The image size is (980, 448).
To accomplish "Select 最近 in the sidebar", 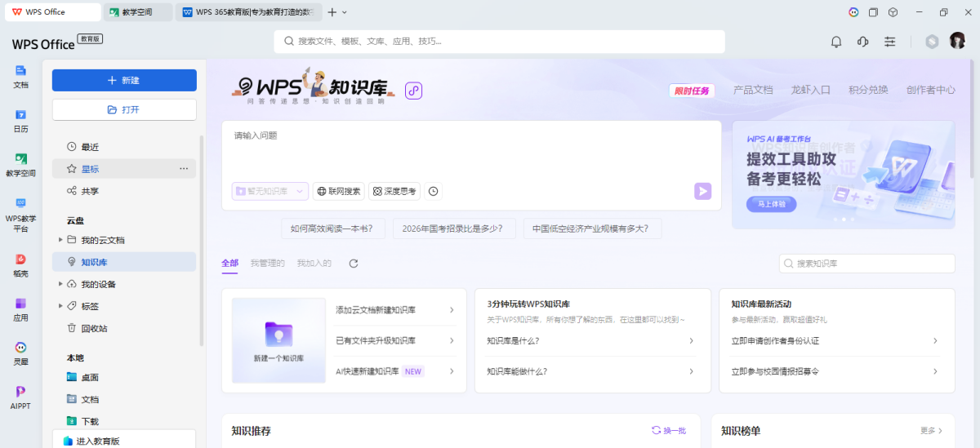I will pyautogui.click(x=124, y=147).
